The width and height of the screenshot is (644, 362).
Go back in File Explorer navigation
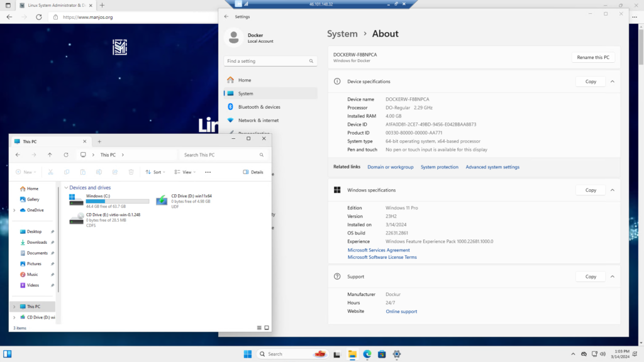(x=18, y=155)
